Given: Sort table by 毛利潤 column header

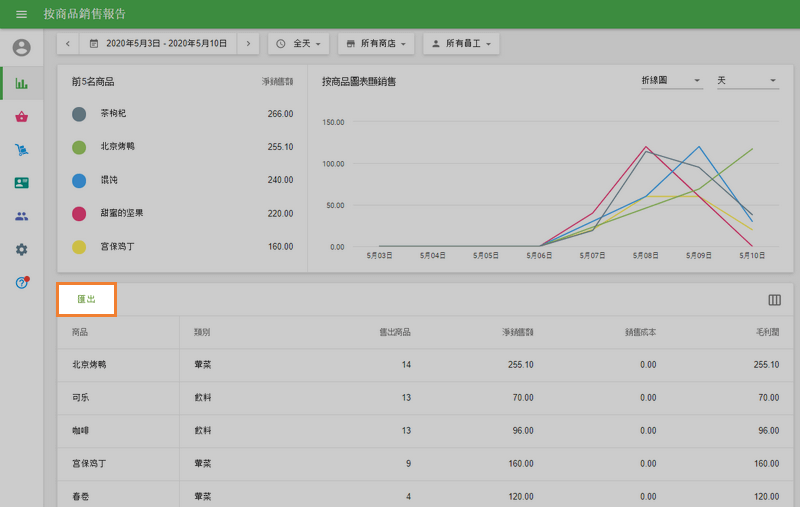Looking at the screenshot, I should click(x=766, y=332).
